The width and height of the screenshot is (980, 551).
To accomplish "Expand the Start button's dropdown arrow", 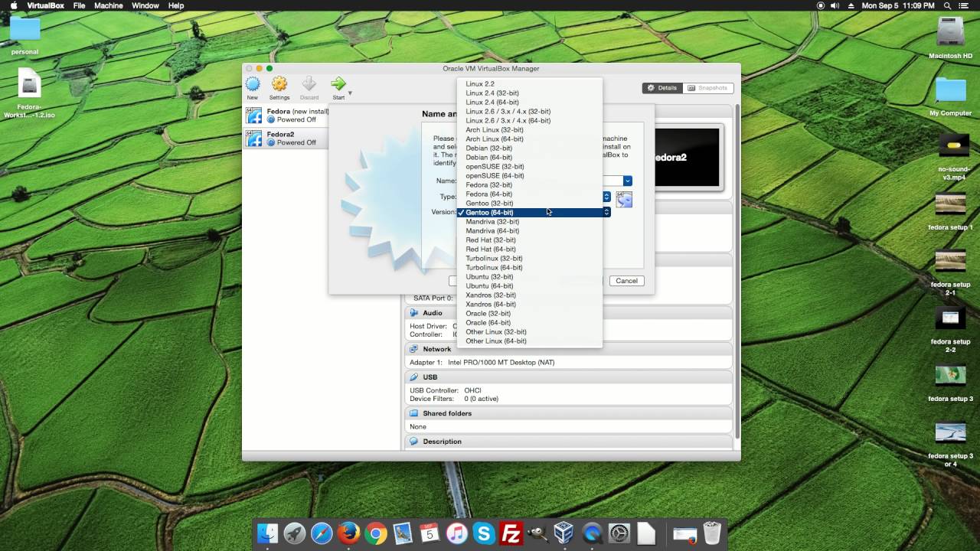I will coord(350,93).
